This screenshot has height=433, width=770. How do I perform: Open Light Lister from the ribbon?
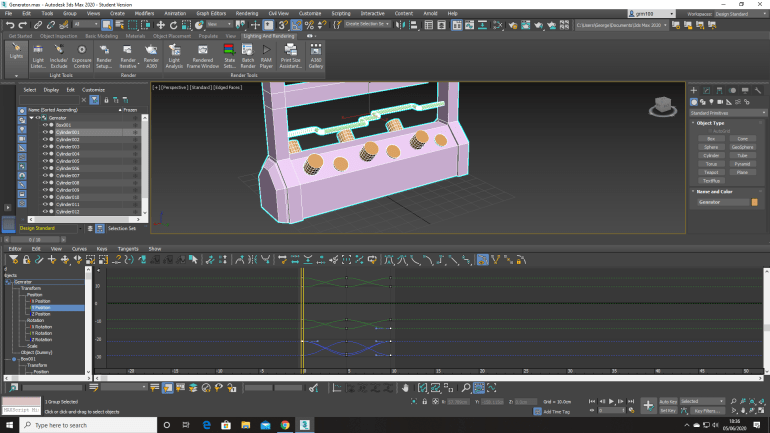[x=38, y=56]
